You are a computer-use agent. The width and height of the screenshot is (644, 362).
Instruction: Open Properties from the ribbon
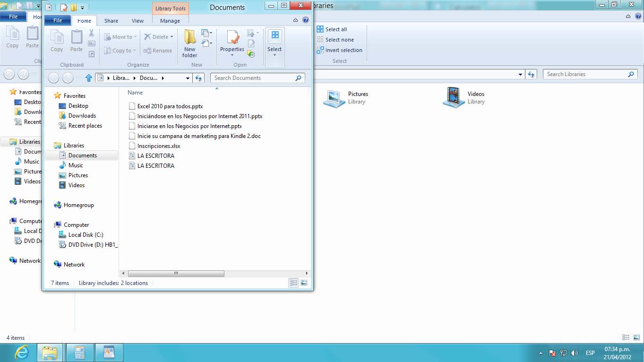[x=232, y=43]
